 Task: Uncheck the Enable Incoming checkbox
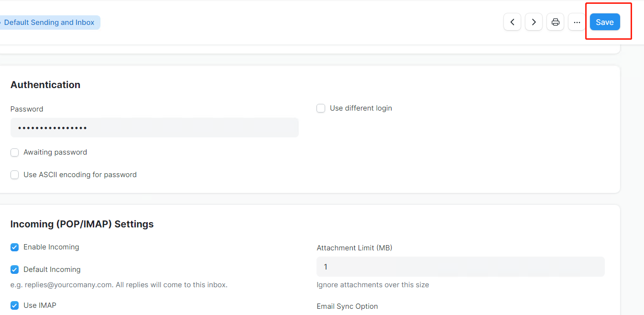[x=15, y=247]
